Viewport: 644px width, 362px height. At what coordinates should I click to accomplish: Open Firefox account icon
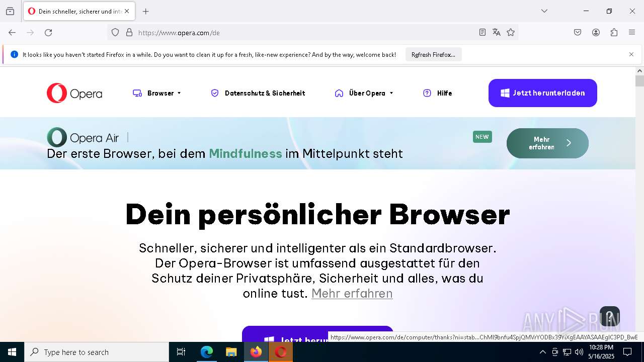596,33
